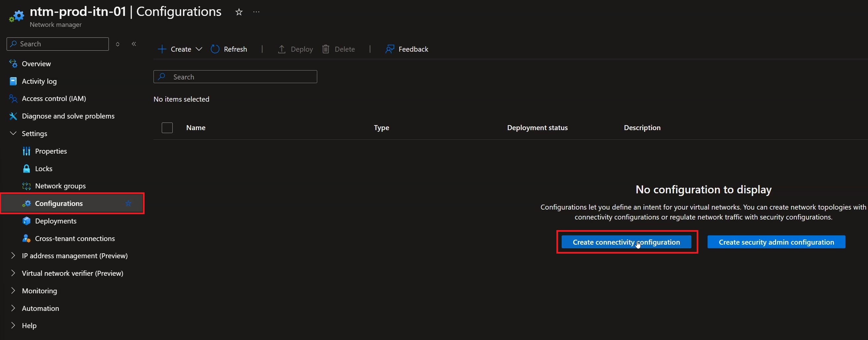The height and width of the screenshot is (340, 868).
Task: Open Overview in the sidebar
Action: click(x=36, y=64)
